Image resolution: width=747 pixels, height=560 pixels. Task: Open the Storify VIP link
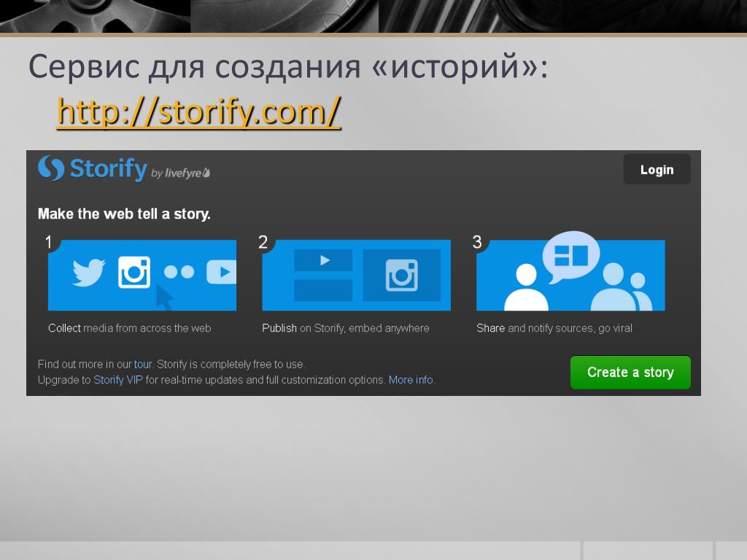pos(118,380)
